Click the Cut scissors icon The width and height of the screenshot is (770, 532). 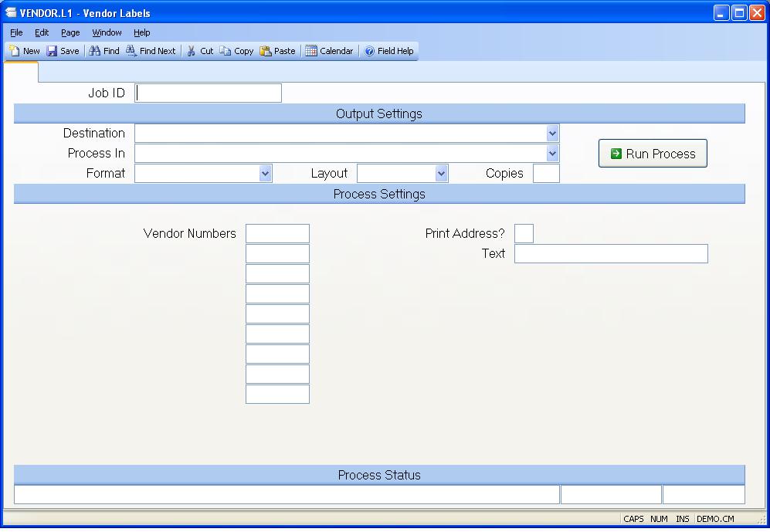tap(192, 51)
